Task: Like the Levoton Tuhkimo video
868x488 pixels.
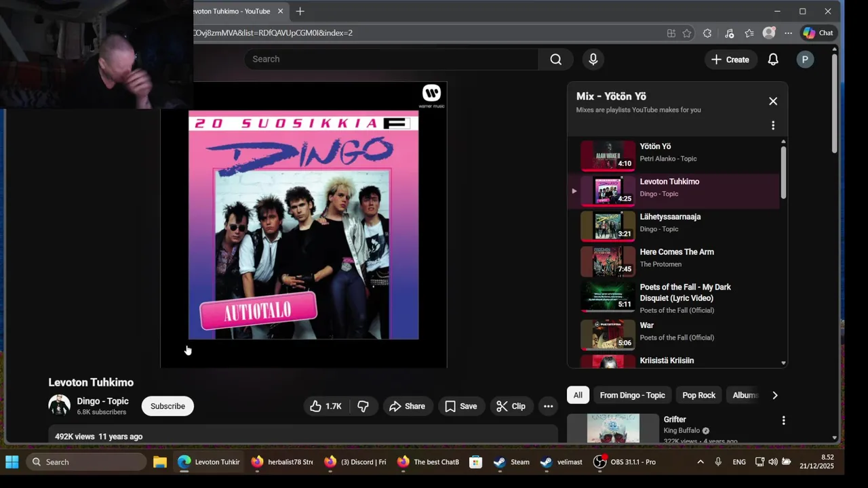Action: (325, 406)
